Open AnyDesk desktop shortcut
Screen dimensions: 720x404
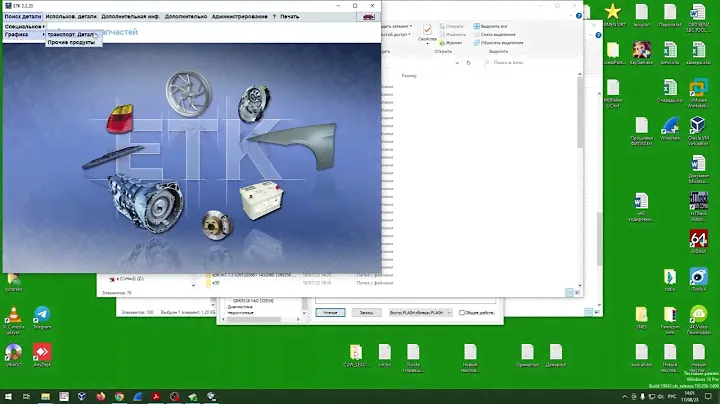(x=42, y=353)
